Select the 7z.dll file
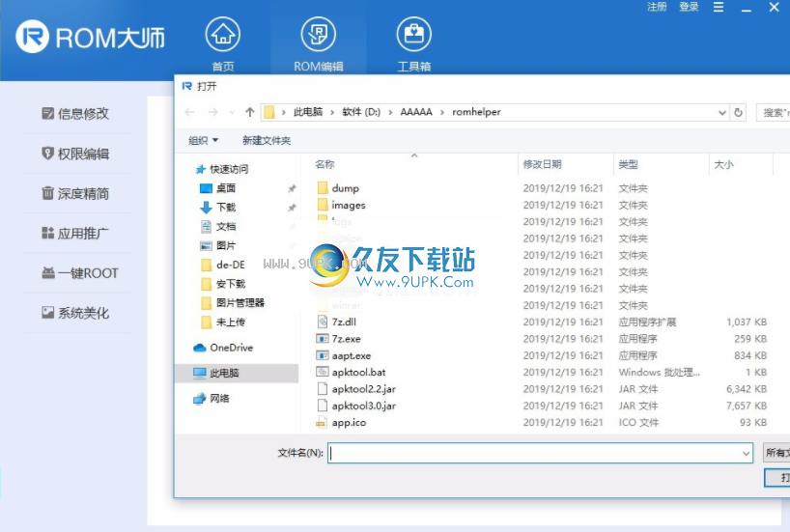Image resolution: width=790 pixels, height=532 pixels. [344, 322]
